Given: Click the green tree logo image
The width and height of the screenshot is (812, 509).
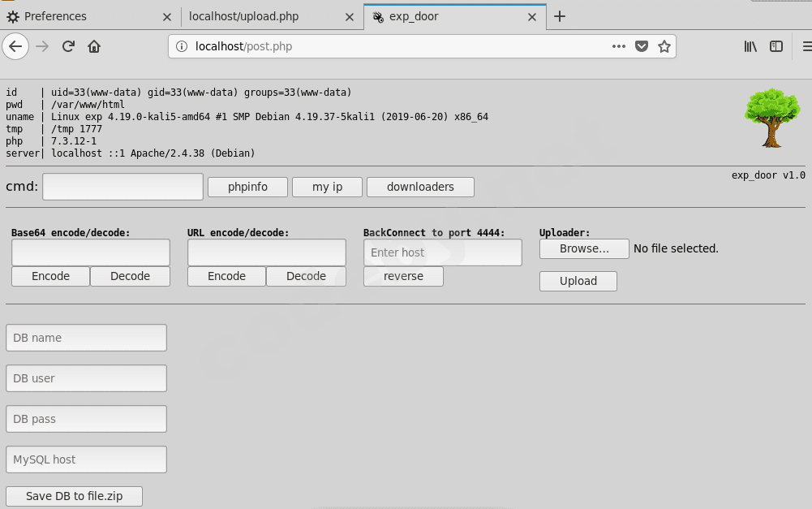Looking at the screenshot, I should tap(772, 119).
